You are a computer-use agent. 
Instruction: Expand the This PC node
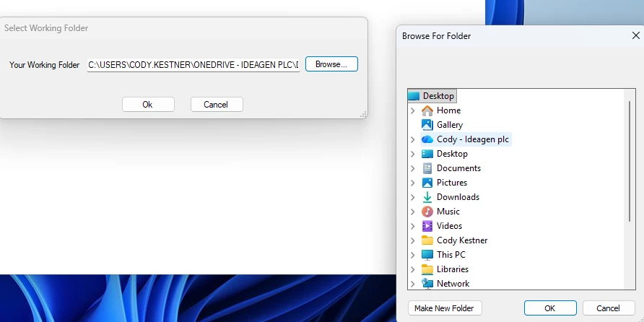point(413,255)
